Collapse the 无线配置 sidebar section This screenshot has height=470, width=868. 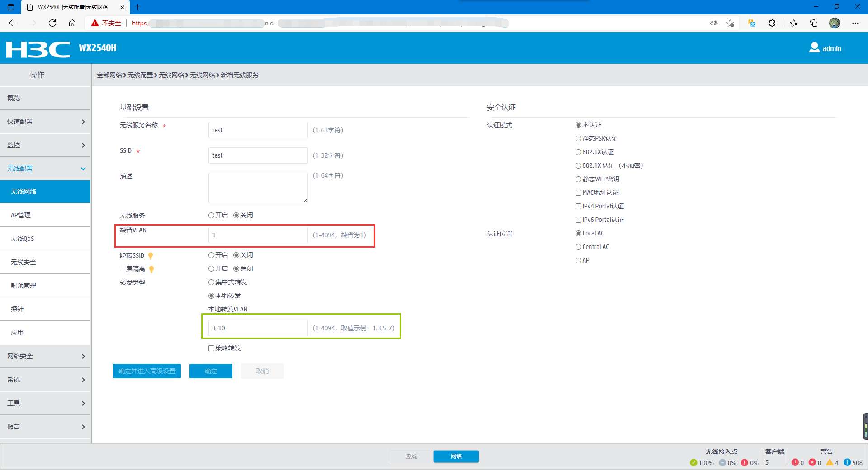[45, 169]
